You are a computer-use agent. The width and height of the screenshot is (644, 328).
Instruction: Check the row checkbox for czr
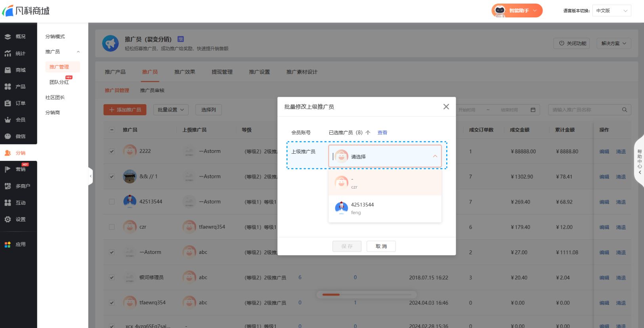tap(112, 227)
